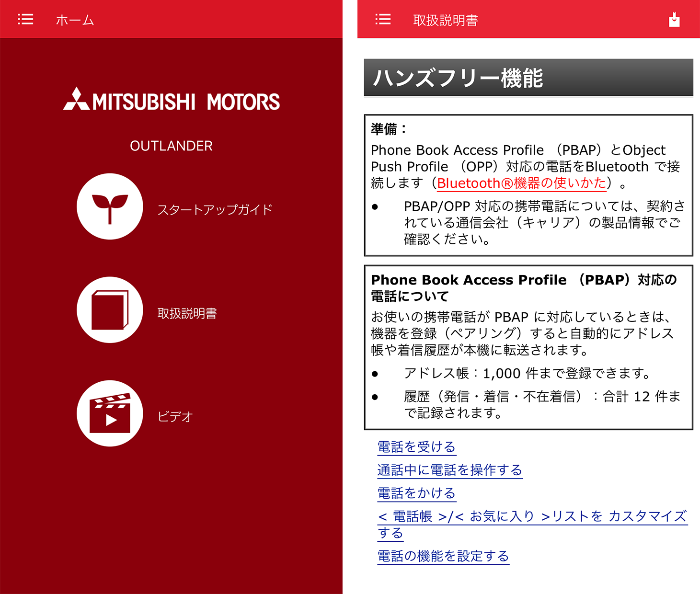The image size is (700, 594).
Task: Open the 通話中に電話を操作する link
Action: [x=449, y=470]
